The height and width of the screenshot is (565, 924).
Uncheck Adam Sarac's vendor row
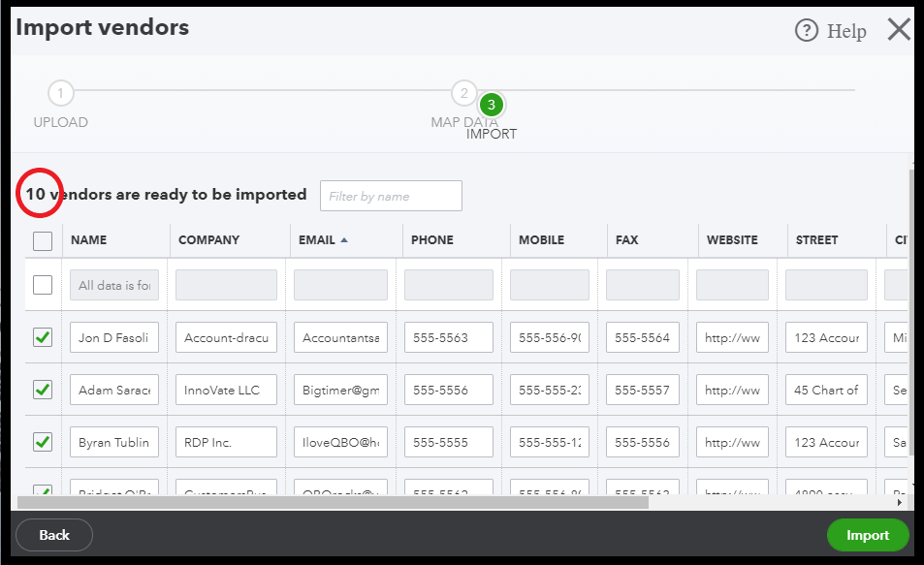[x=43, y=389]
